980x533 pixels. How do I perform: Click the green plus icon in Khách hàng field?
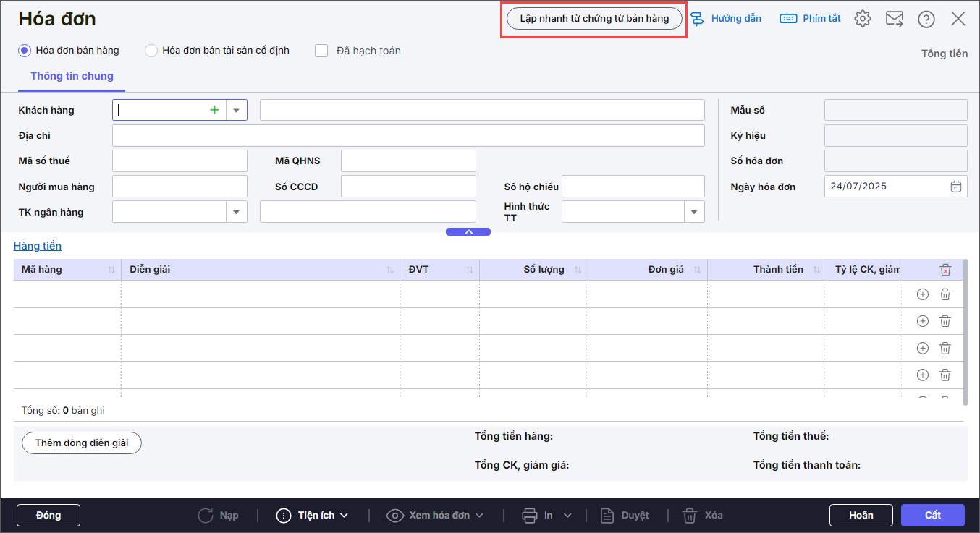point(214,110)
